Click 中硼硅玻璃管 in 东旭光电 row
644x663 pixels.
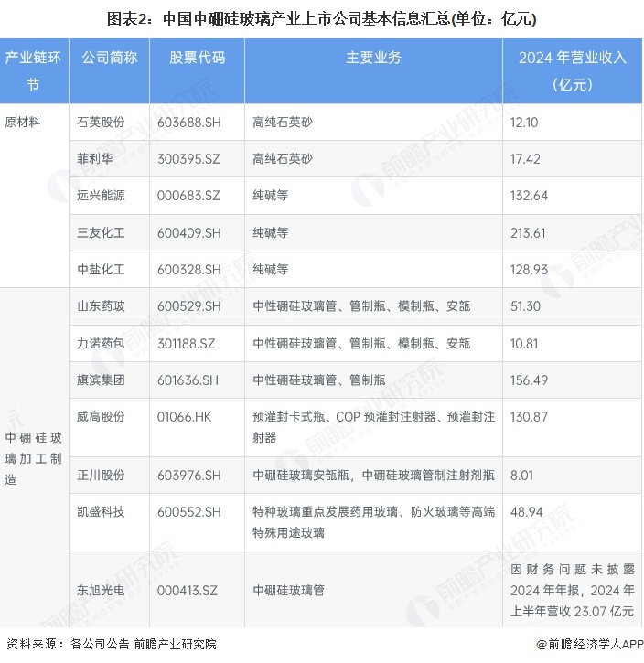pos(288,590)
